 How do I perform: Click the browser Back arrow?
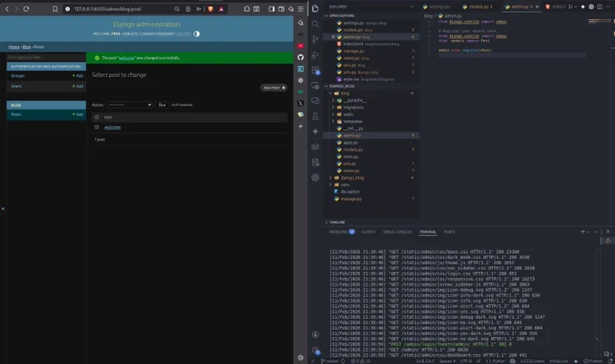[6, 9]
